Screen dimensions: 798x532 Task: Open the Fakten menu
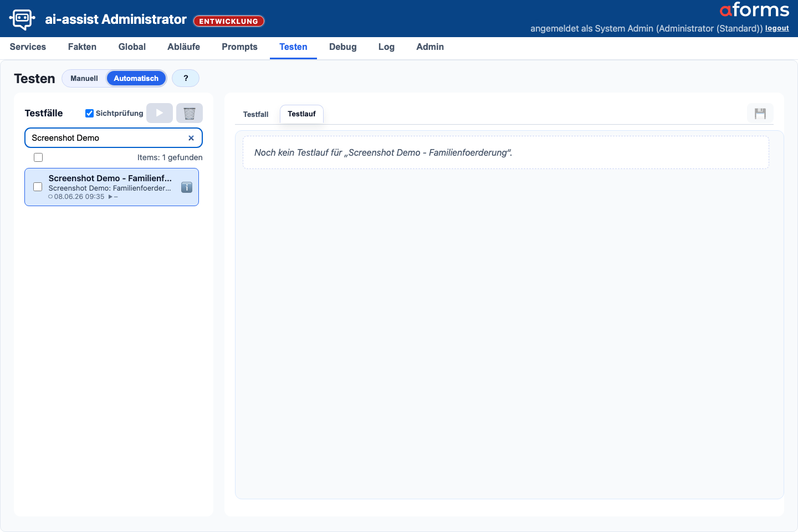click(82, 47)
